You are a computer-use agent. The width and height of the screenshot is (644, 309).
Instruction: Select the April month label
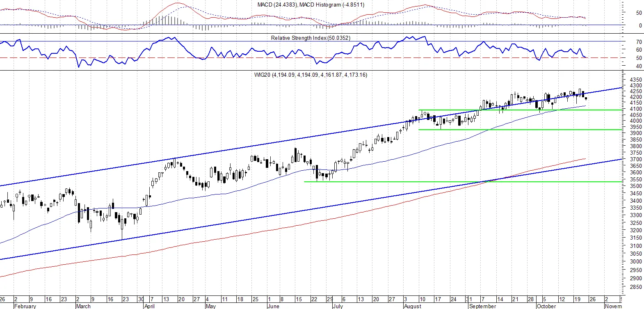[149, 306]
